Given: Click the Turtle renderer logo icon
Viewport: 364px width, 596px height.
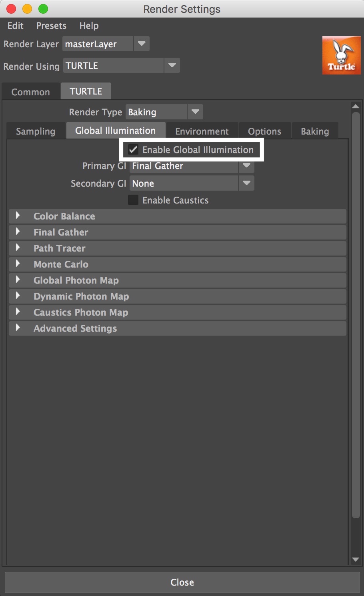Looking at the screenshot, I should point(342,55).
